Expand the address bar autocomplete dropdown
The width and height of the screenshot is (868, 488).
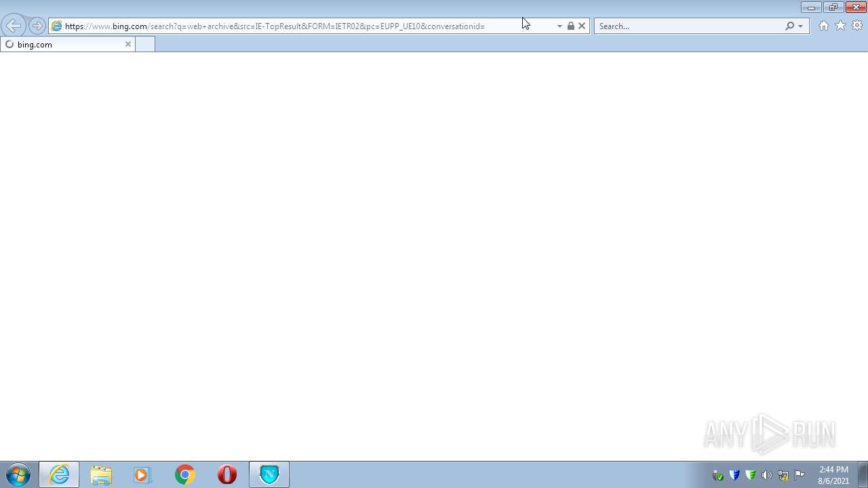tap(559, 26)
